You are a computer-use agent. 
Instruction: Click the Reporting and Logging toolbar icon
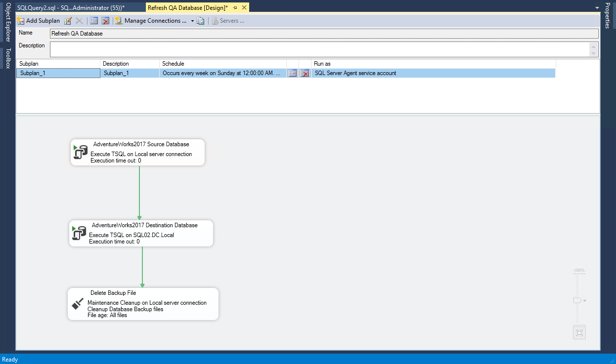coord(201,21)
